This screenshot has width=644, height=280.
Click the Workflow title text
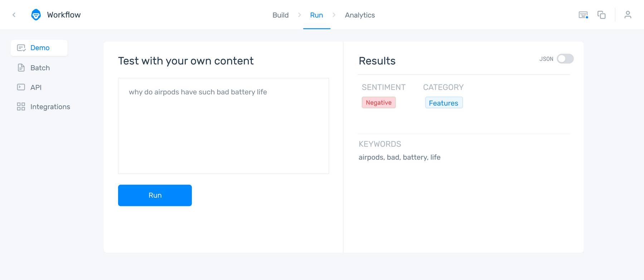(64, 15)
